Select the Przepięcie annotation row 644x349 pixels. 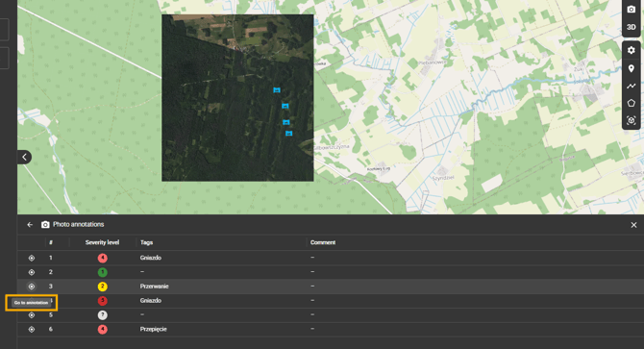click(x=331, y=330)
